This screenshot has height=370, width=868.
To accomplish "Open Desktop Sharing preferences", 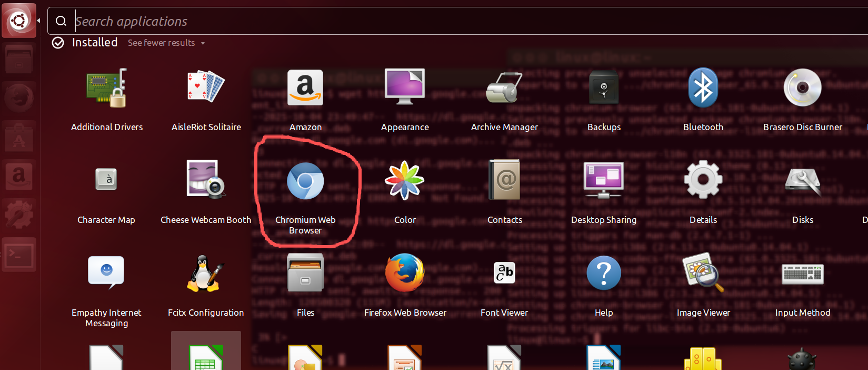I will [604, 180].
